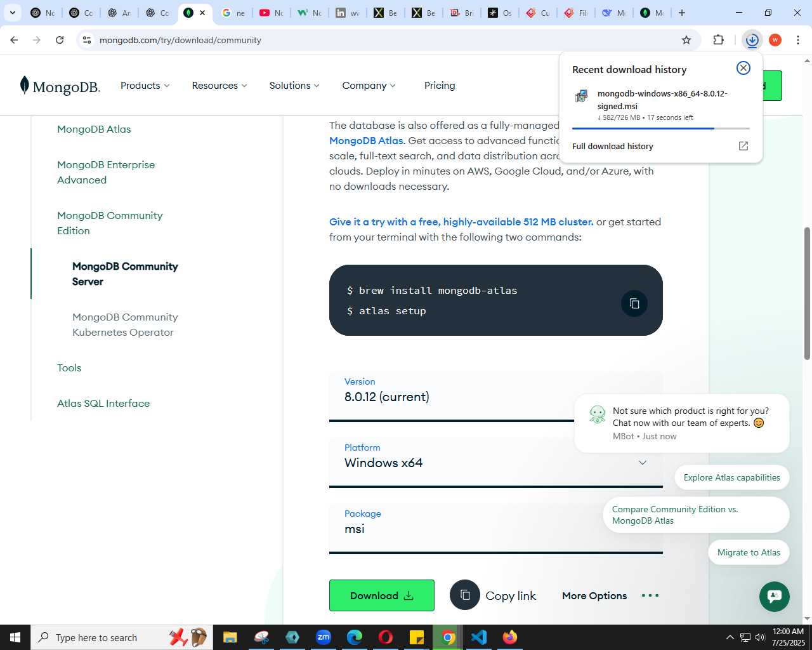This screenshot has height=650, width=812.
Task: Open Opera browser from the taskbar
Action: point(386,637)
